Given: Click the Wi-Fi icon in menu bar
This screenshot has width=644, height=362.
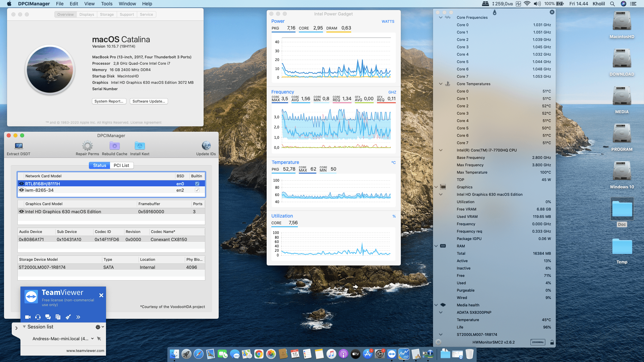Looking at the screenshot, I should (x=527, y=4).
